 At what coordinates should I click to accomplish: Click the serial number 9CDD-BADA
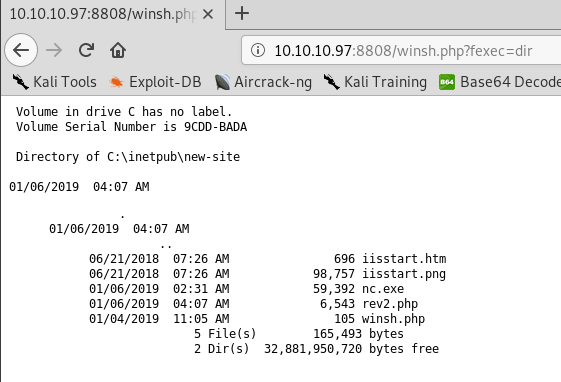(x=215, y=127)
